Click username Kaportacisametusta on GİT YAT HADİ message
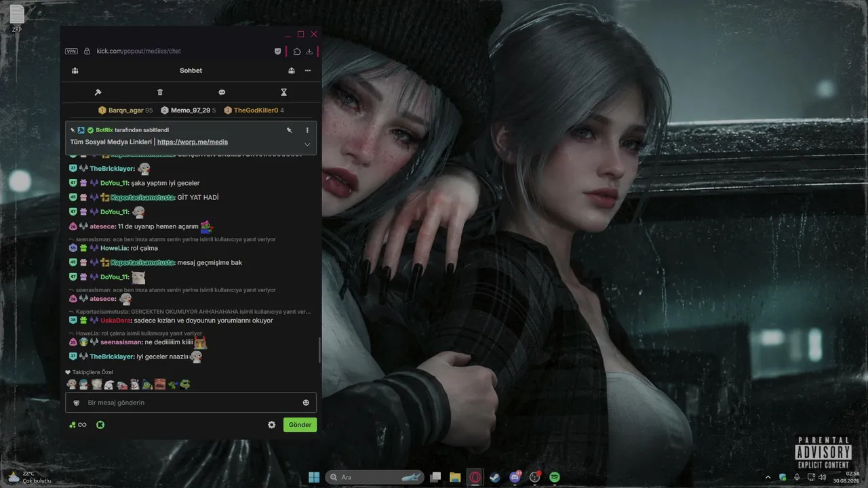This screenshot has height=488, width=868. click(142, 198)
